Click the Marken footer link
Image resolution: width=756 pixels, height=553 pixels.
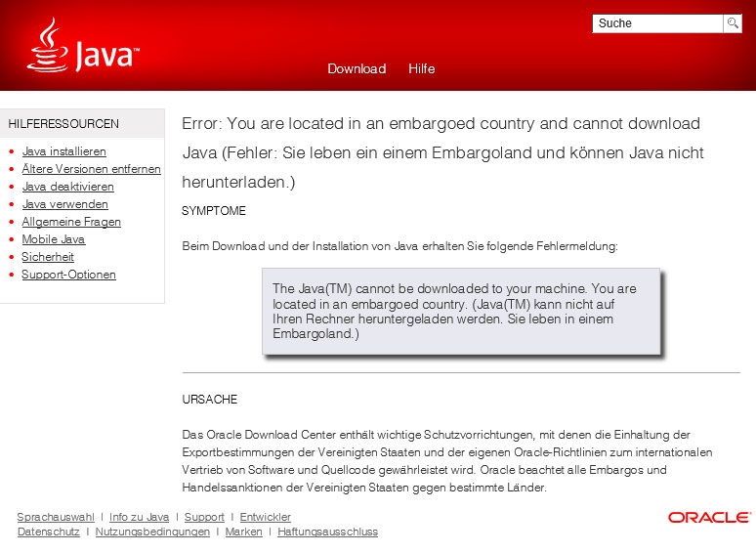pos(244,532)
